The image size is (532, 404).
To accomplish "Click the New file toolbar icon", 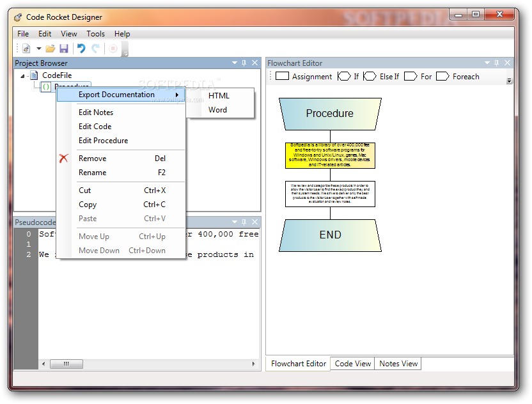I will [26, 49].
